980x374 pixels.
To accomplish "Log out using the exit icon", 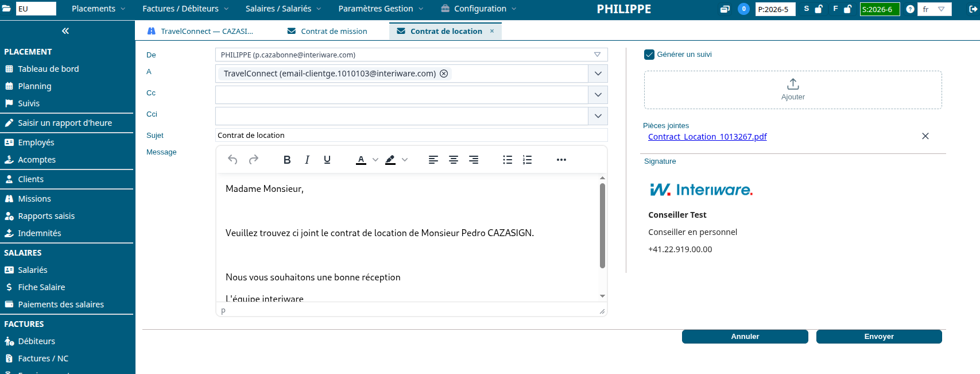I will (x=974, y=9).
